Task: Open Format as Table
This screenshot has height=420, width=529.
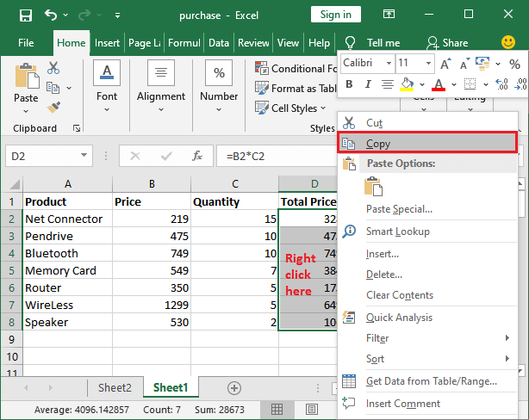Action: click(x=296, y=89)
